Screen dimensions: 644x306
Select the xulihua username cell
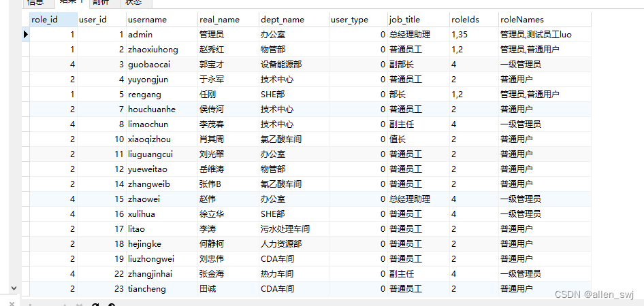coord(162,214)
